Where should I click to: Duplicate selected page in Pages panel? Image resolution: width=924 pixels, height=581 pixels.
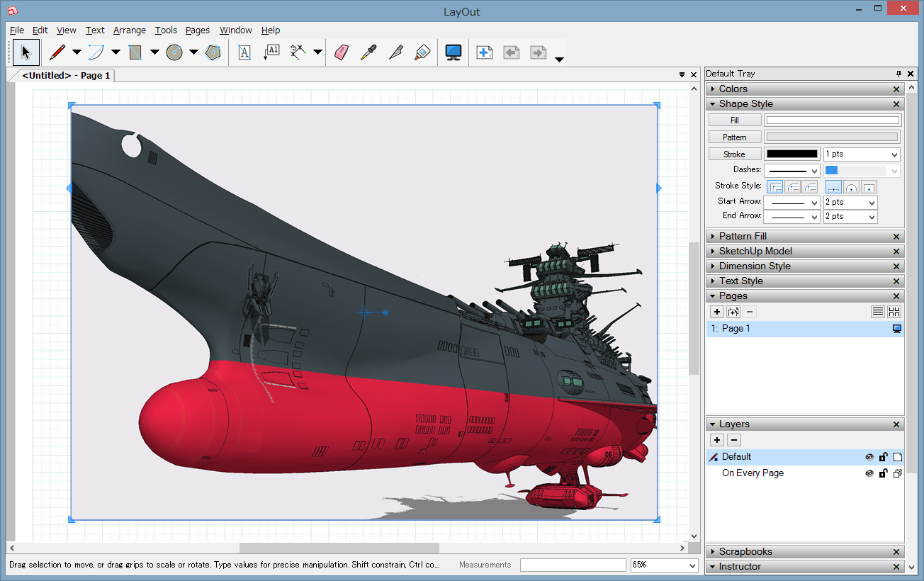pyautogui.click(x=733, y=312)
